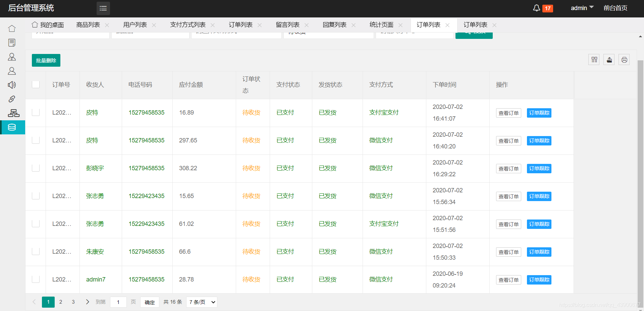This screenshot has height=311, width=644.
Task: Check the row for admin7
Action: coord(36,279)
